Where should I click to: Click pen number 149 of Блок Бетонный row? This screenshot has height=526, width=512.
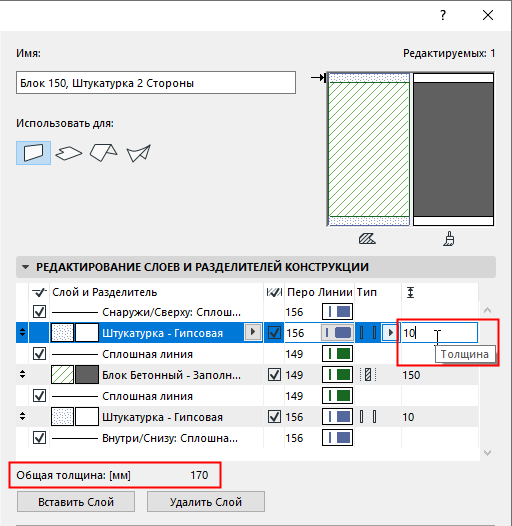pyautogui.click(x=294, y=375)
